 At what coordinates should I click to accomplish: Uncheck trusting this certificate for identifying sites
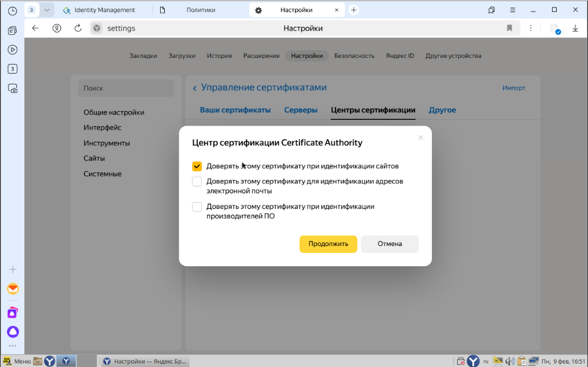(197, 166)
